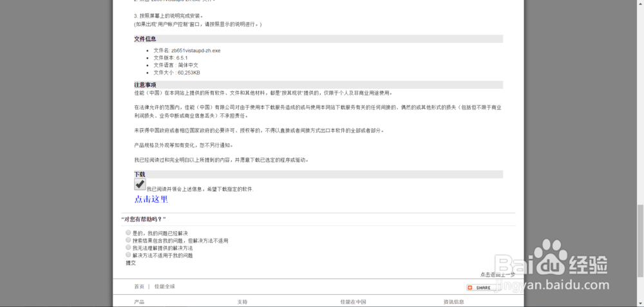Click the “对您有帮助吗？” heading

[x=144, y=219]
